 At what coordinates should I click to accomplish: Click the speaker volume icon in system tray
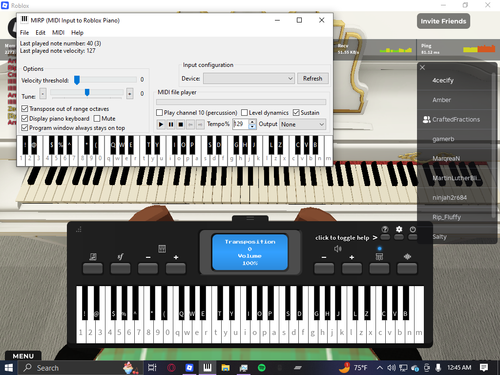point(391,368)
